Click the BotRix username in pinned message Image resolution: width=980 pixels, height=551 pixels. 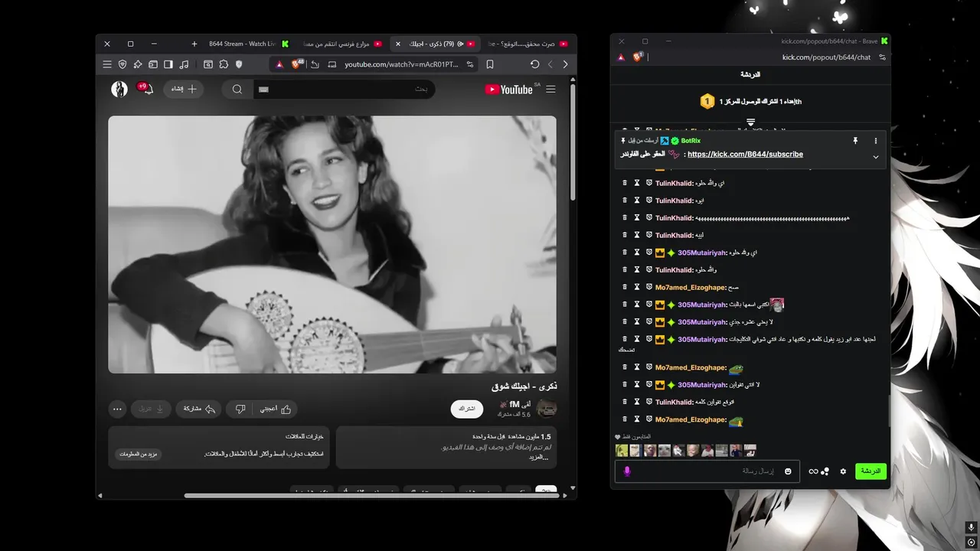point(691,141)
